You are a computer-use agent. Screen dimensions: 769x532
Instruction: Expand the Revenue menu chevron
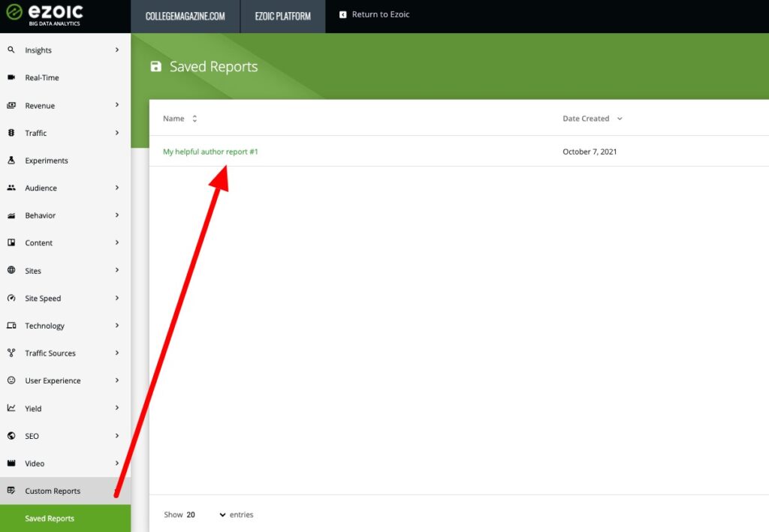pos(116,105)
